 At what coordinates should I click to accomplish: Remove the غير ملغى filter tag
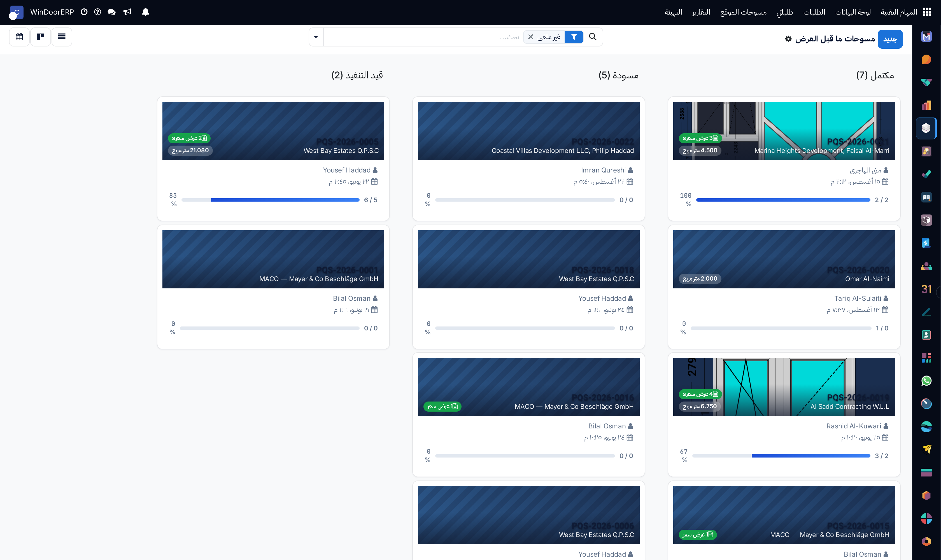(x=531, y=37)
